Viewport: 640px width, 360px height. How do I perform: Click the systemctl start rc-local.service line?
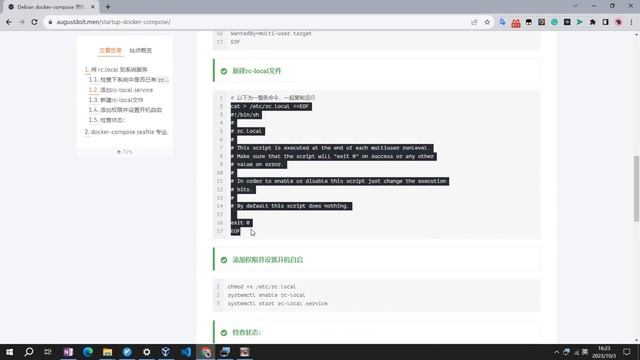click(278, 304)
